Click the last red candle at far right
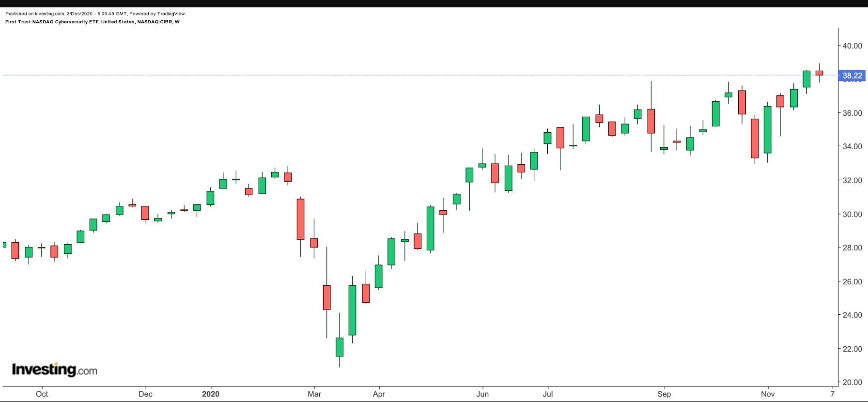This screenshot has height=402, width=868. point(819,73)
